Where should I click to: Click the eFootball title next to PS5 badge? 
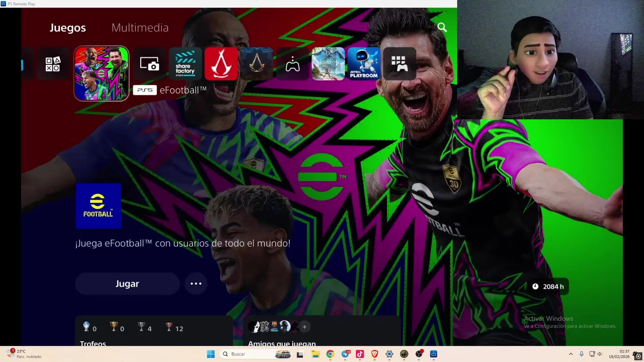[183, 90]
